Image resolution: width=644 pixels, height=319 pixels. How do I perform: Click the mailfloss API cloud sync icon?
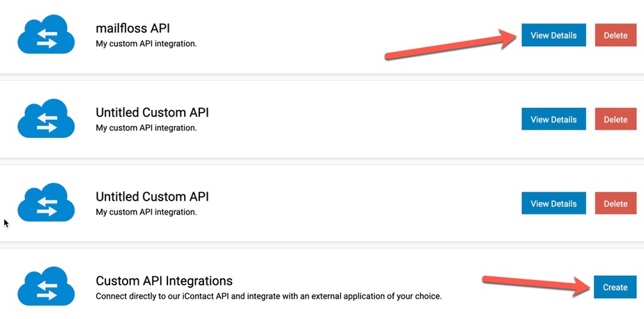46,35
